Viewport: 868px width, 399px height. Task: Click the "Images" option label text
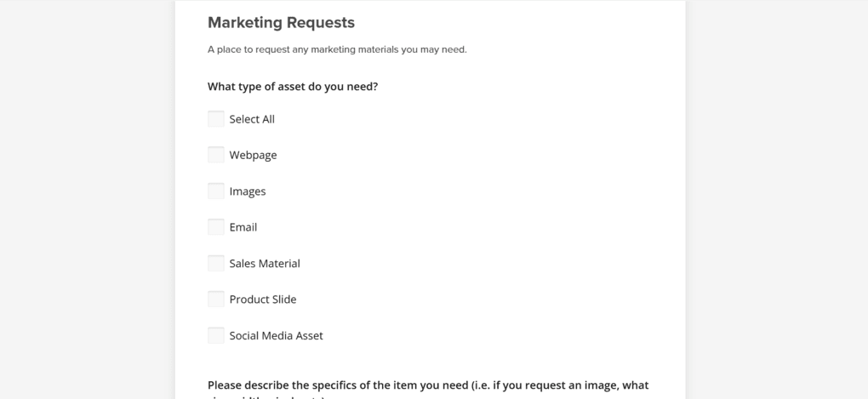pyautogui.click(x=248, y=191)
